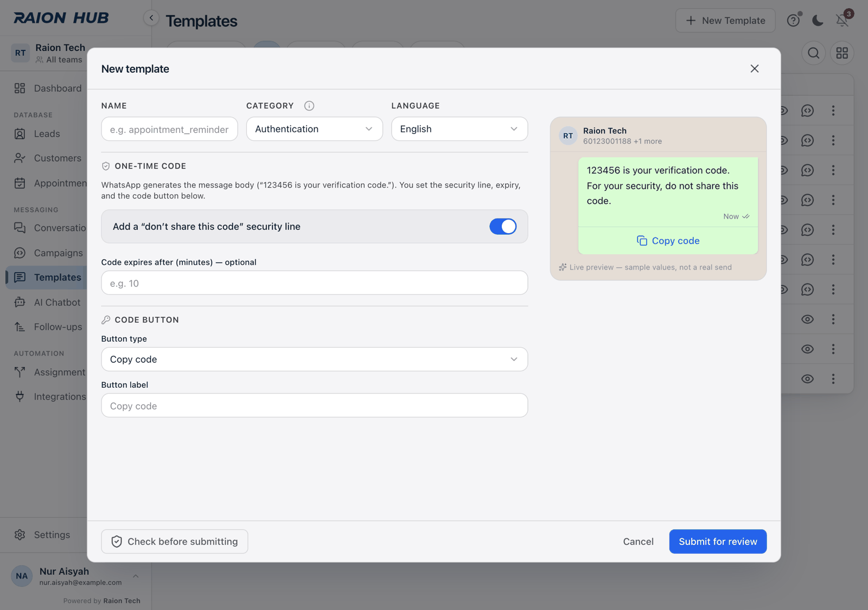Close the New template dialog
Image resolution: width=868 pixels, height=610 pixels.
click(755, 69)
